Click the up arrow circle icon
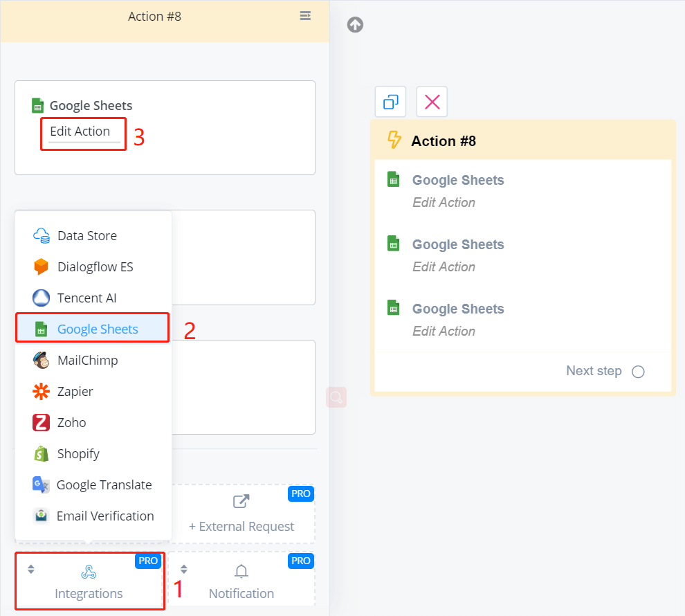Screen dimensions: 685x616 tap(355, 25)
